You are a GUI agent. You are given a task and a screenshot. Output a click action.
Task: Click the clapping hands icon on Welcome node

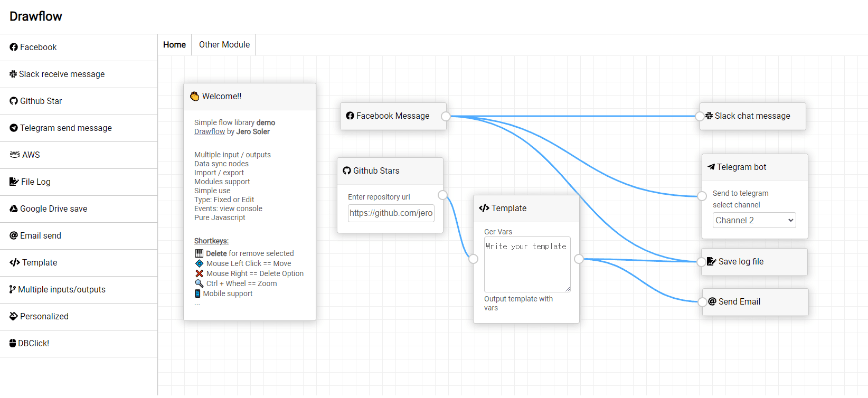[195, 96]
